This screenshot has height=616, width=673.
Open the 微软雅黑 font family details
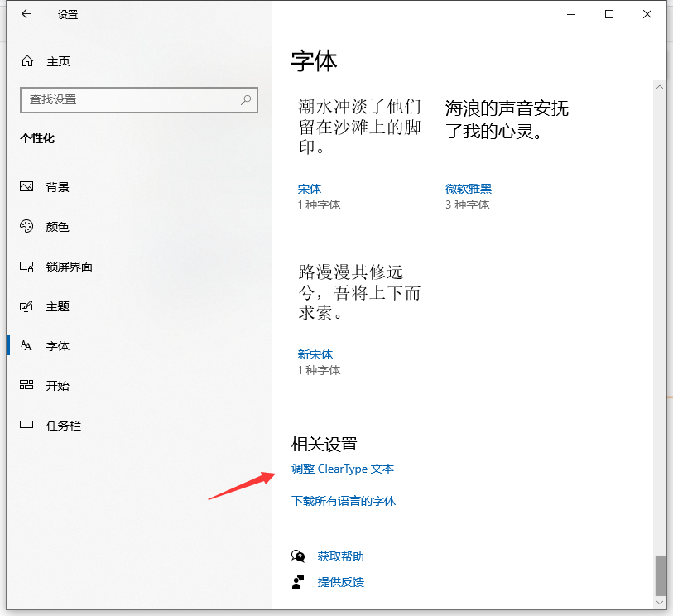[470, 189]
